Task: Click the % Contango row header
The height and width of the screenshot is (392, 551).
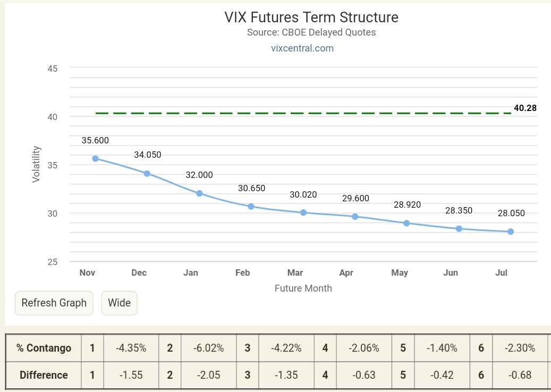Action: tap(44, 348)
